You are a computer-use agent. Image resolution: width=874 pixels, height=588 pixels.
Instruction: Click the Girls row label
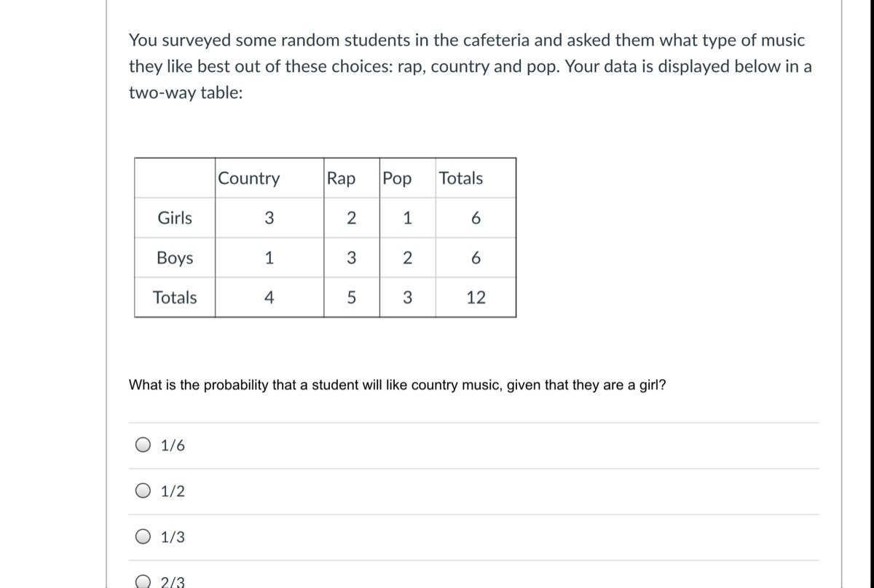point(175,218)
